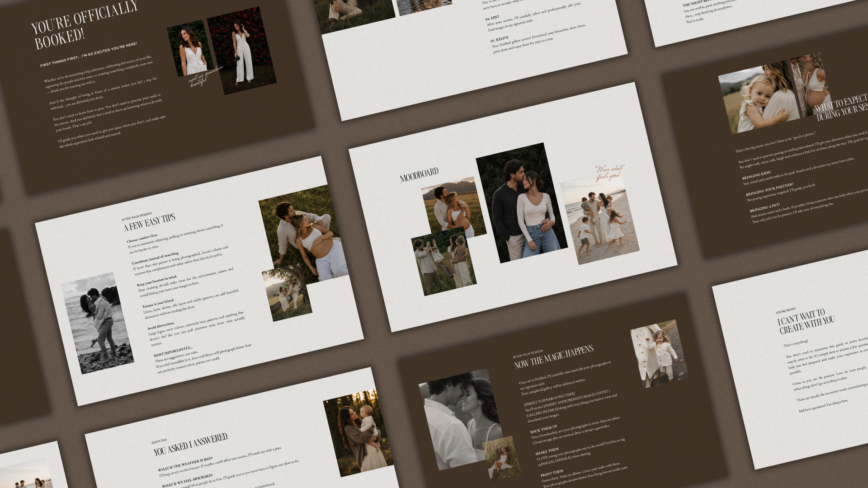Click the "PRINT THEM" subheading

tap(552, 474)
